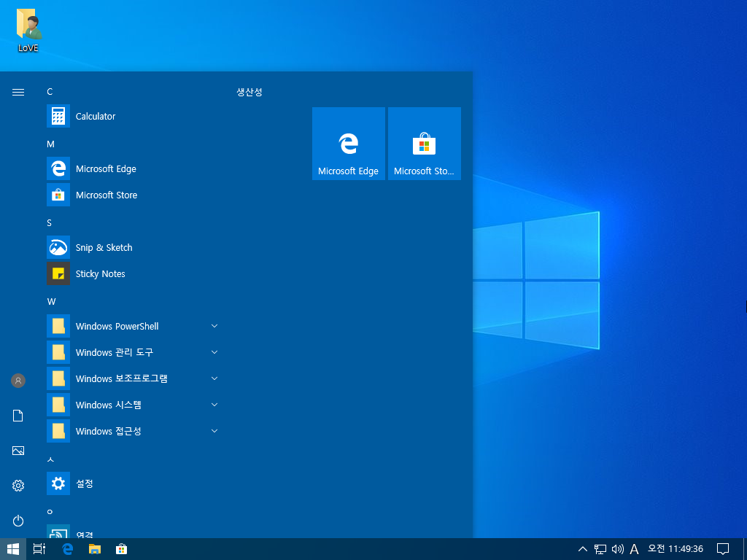747x560 pixels.
Task: Click the Power button in Start sidebar
Action: tap(18, 521)
